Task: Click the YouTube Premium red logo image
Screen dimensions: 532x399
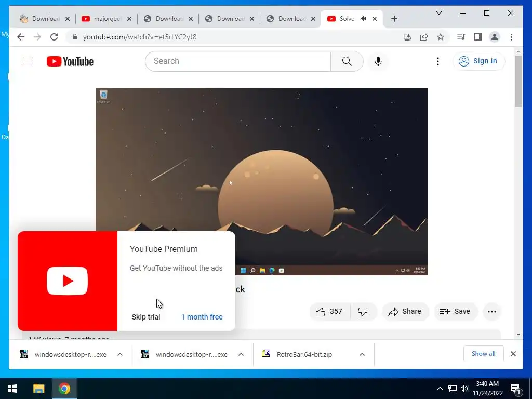Action: click(x=68, y=281)
